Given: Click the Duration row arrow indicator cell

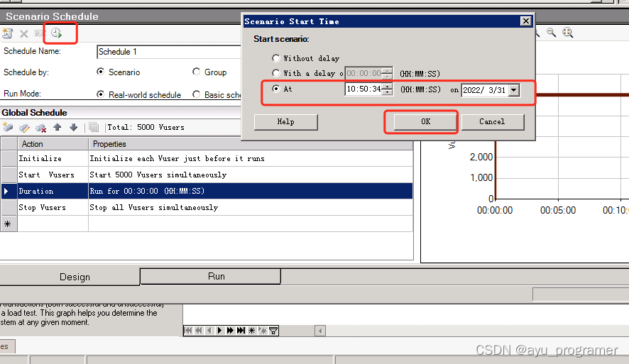Looking at the screenshot, I should (9, 191).
